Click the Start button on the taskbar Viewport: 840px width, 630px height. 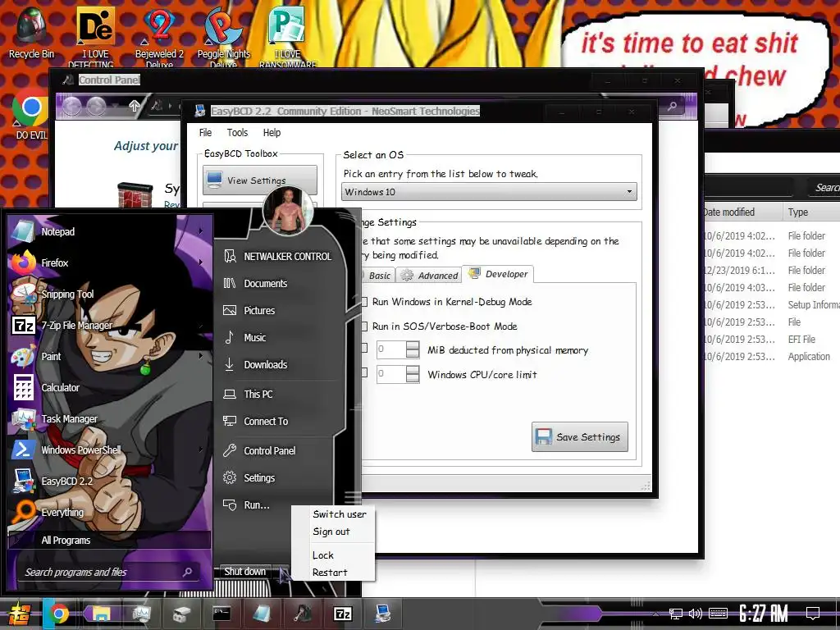coord(20,614)
